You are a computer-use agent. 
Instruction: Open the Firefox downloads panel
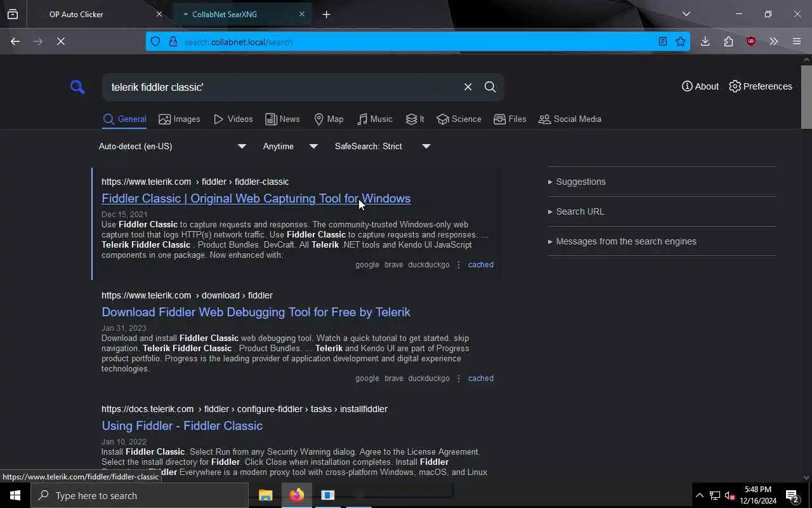coord(705,41)
